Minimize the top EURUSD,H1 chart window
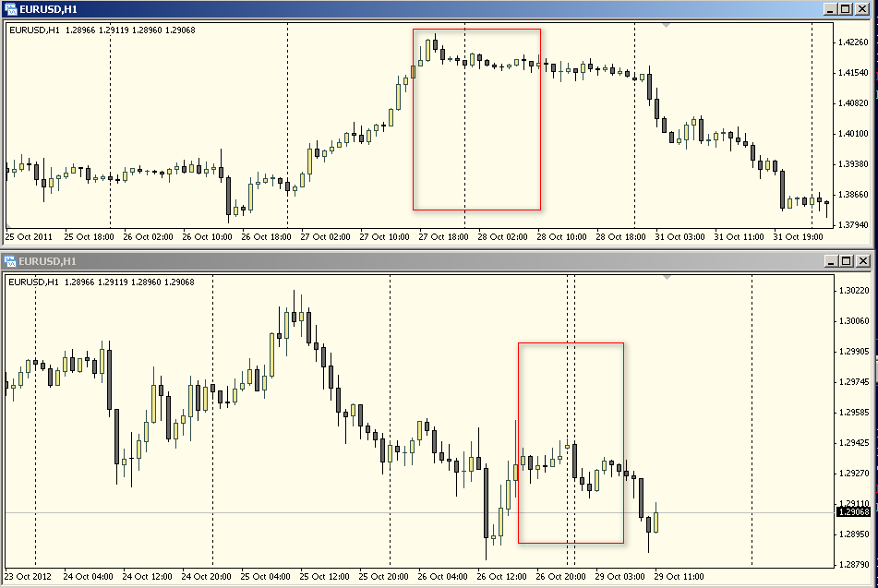The width and height of the screenshot is (878, 588). click(830, 9)
